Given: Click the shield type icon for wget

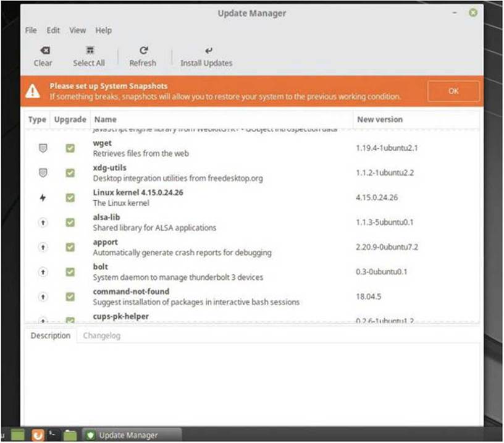Looking at the screenshot, I should [43, 148].
